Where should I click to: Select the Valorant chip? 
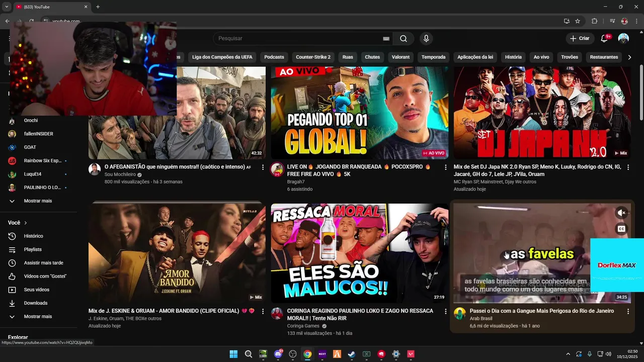pos(401,57)
